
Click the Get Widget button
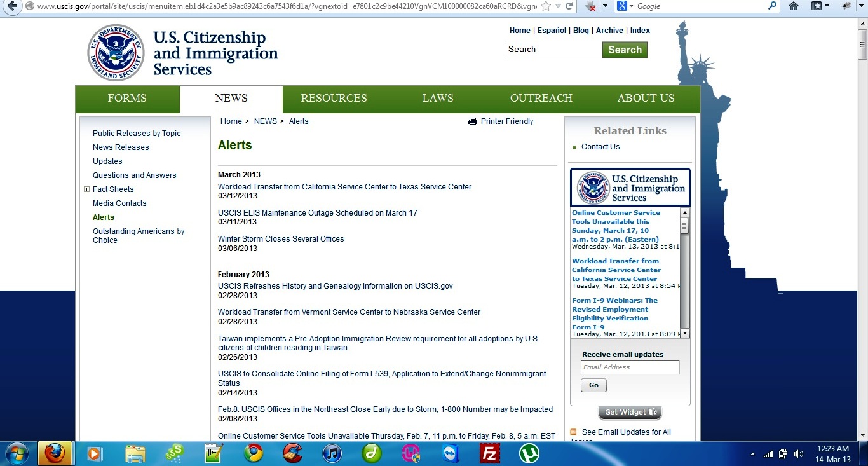630,413
